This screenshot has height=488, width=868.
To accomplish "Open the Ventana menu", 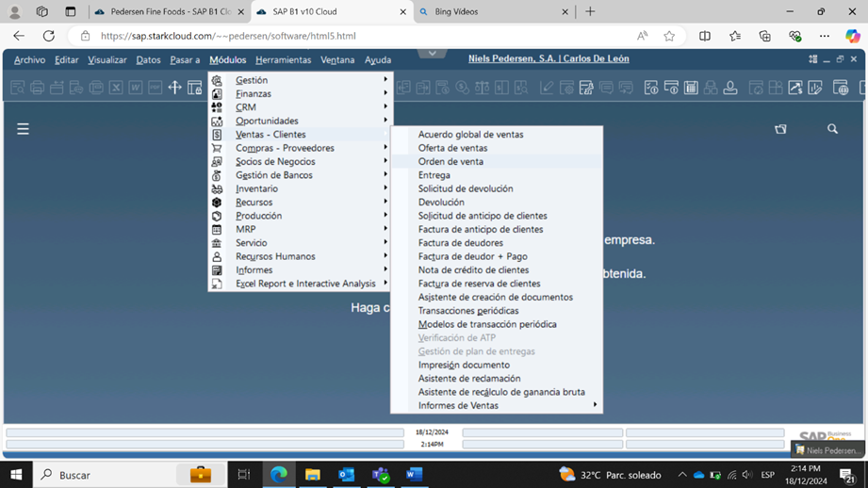I will coord(337,59).
